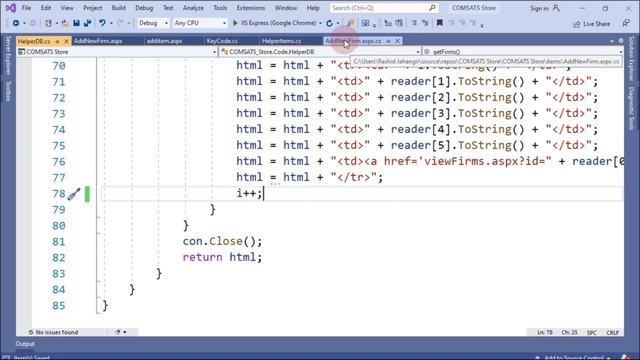Toggle a bookmark with the bookmark icon
The image size is (640, 360).
coord(440,23)
